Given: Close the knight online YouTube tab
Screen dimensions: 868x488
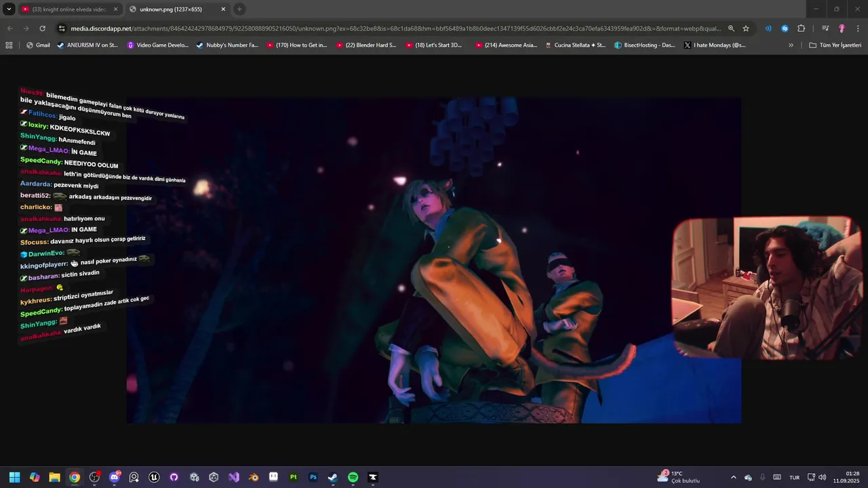Looking at the screenshot, I should point(115,9).
